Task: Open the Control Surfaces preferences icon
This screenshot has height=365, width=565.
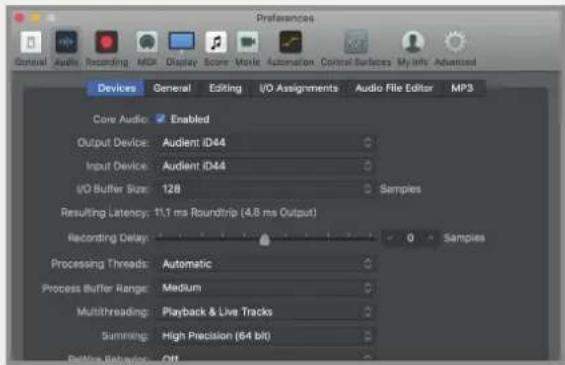Action: [356, 43]
